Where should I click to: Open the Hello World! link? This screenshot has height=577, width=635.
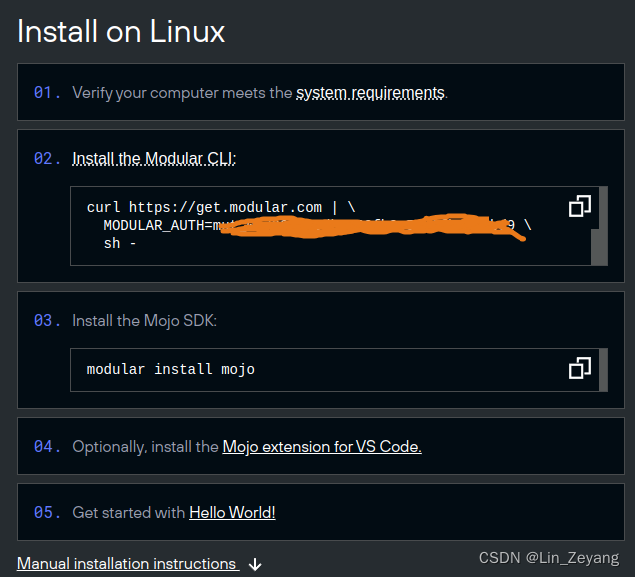pos(232,513)
